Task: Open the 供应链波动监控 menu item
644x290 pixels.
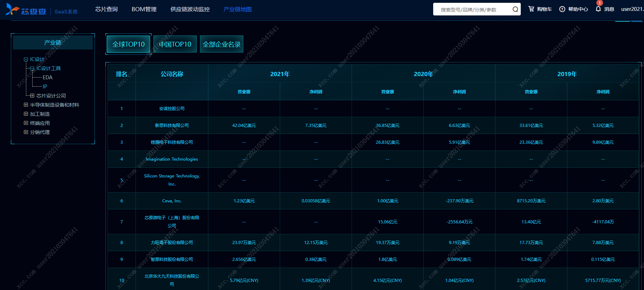Action: 190,9
